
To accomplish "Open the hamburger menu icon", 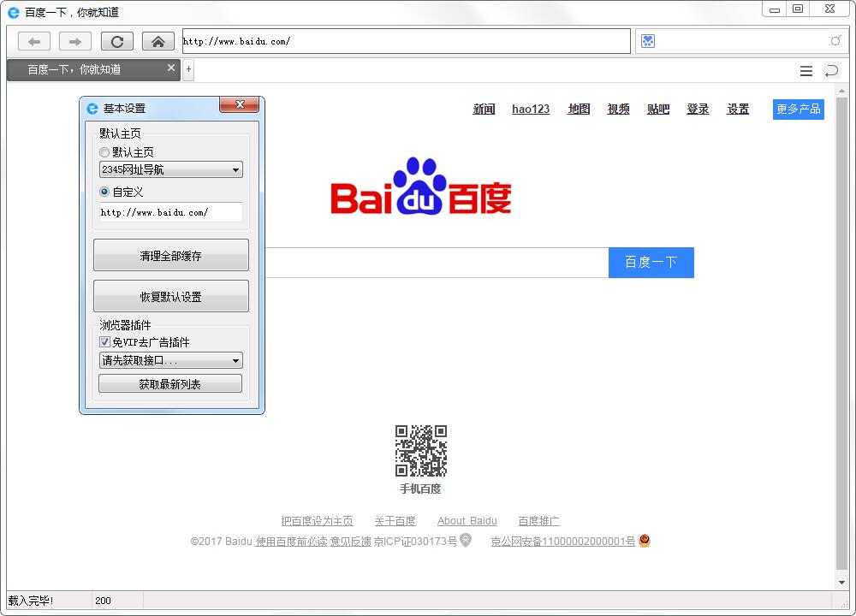I will coord(806,71).
